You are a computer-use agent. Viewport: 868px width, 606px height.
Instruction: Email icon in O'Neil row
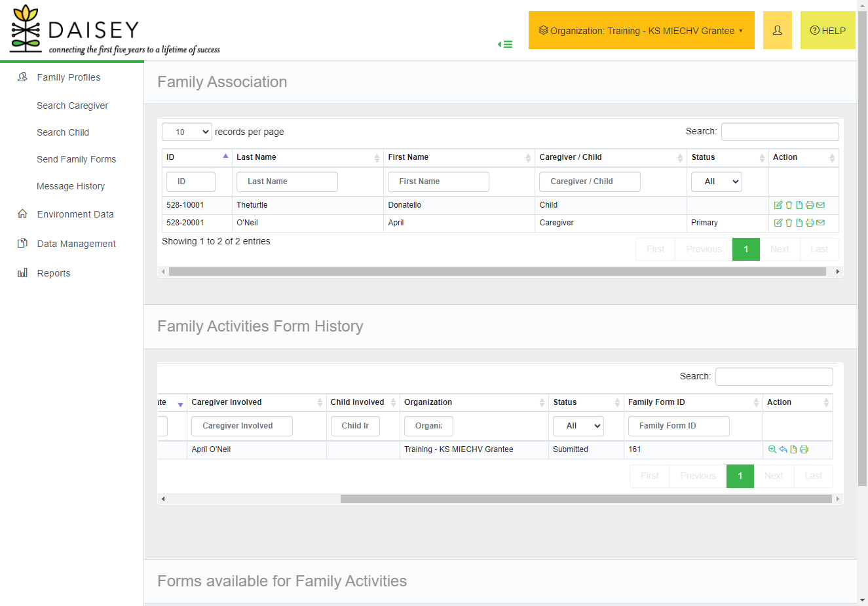[x=820, y=223]
